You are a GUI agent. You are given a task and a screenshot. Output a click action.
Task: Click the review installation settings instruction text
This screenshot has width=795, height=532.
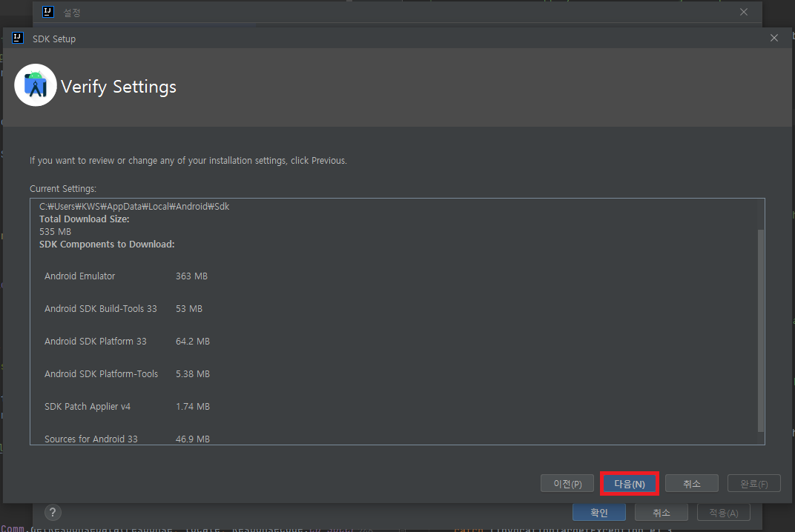[188, 161]
